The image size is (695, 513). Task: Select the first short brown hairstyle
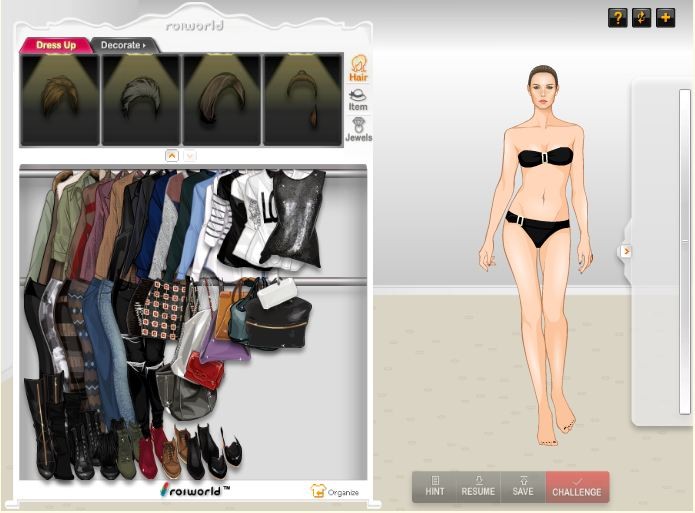(60, 98)
